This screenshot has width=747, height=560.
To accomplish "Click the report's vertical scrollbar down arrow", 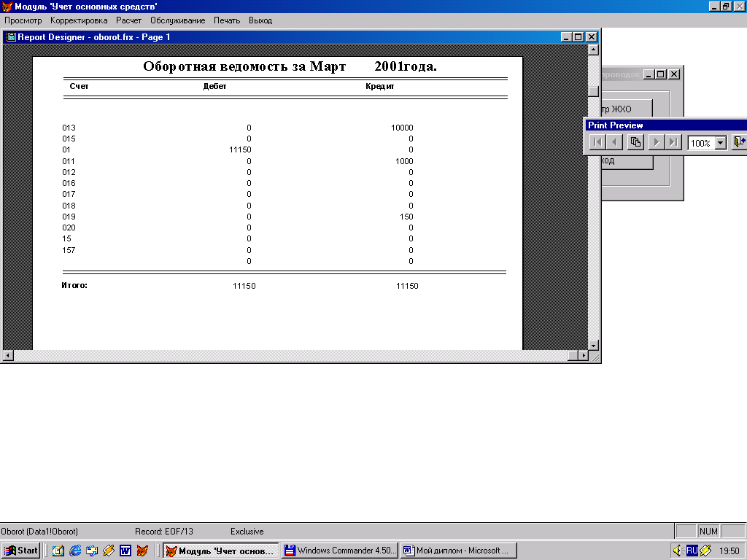I will [593, 345].
